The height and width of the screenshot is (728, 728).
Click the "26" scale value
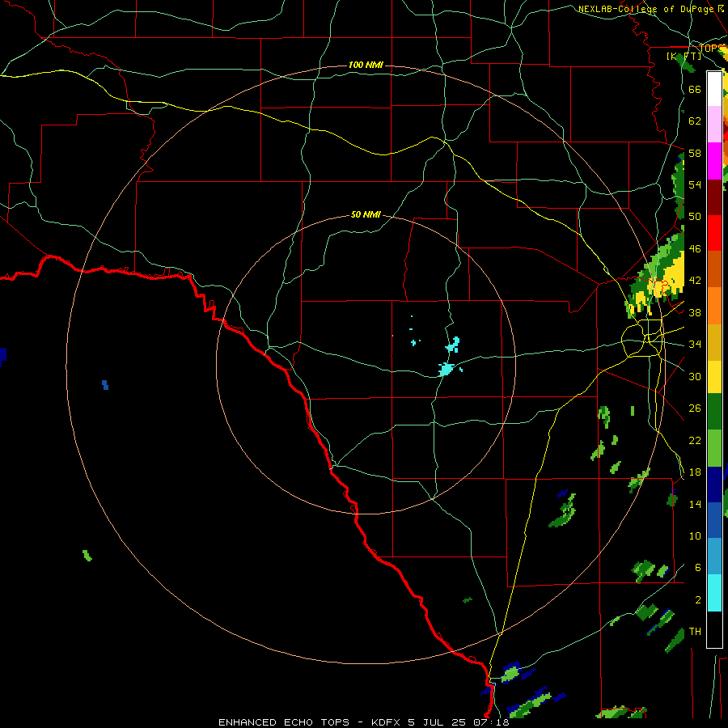pyautogui.click(x=695, y=408)
